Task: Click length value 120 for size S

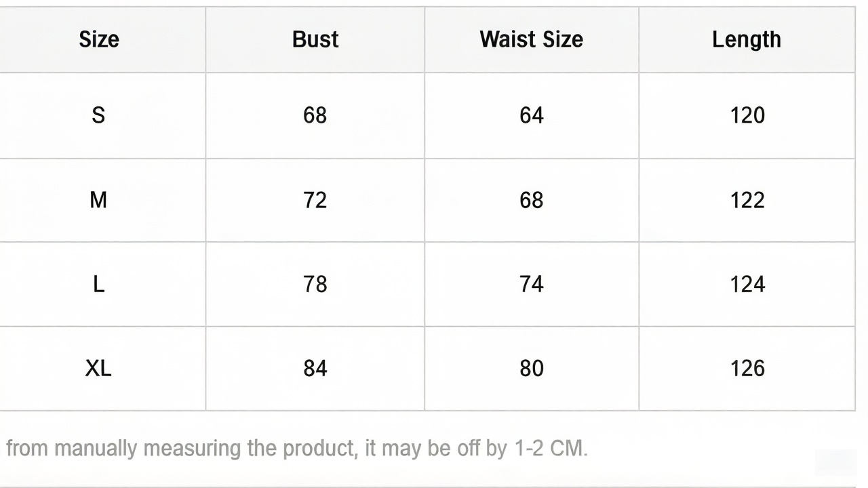Action: point(747,115)
